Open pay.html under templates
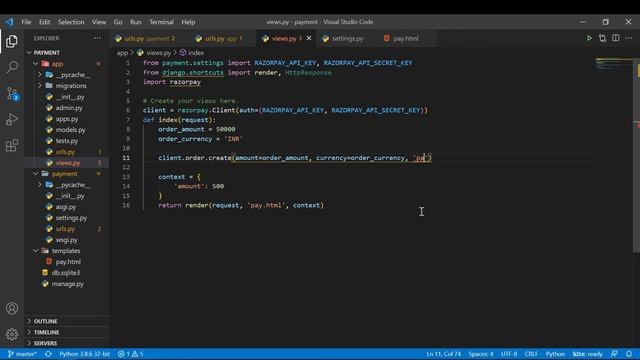Screen dimensions: 640x360 click(x=67, y=262)
